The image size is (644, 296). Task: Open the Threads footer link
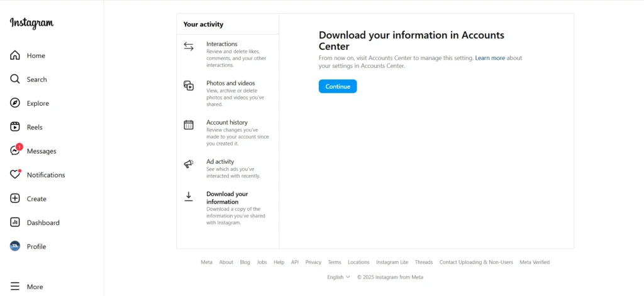(x=424, y=262)
